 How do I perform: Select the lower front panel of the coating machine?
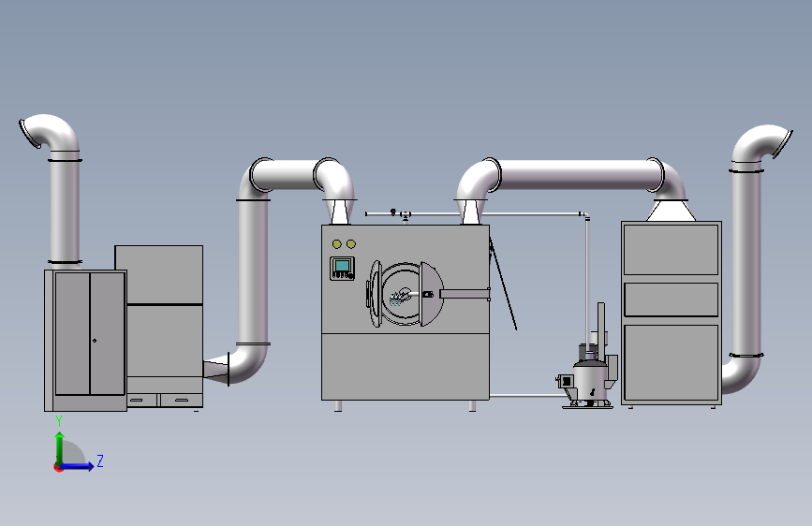coord(406,367)
